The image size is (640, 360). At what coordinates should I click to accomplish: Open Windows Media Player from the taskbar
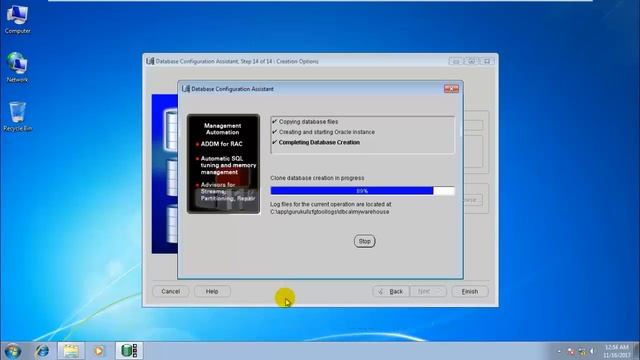(x=99, y=351)
